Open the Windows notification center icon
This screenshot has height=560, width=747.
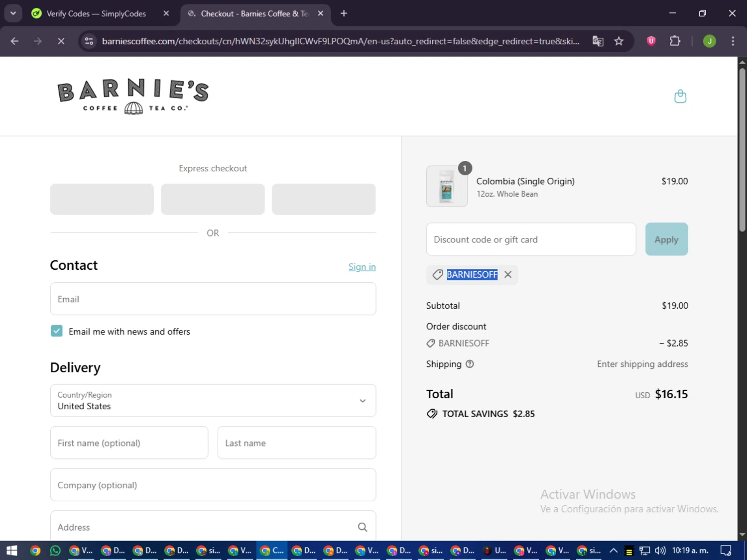[x=726, y=551]
